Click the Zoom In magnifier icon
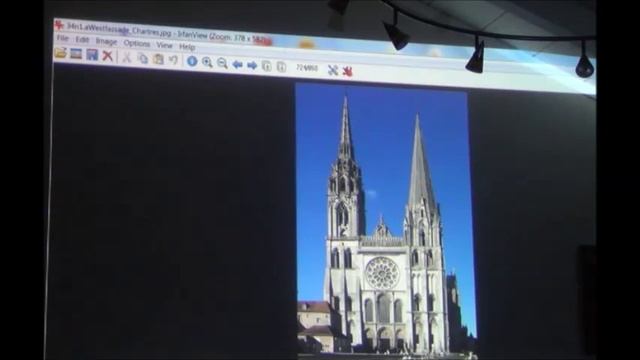Image resolution: width=640 pixels, height=360 pixels. (x=207, y=62)
